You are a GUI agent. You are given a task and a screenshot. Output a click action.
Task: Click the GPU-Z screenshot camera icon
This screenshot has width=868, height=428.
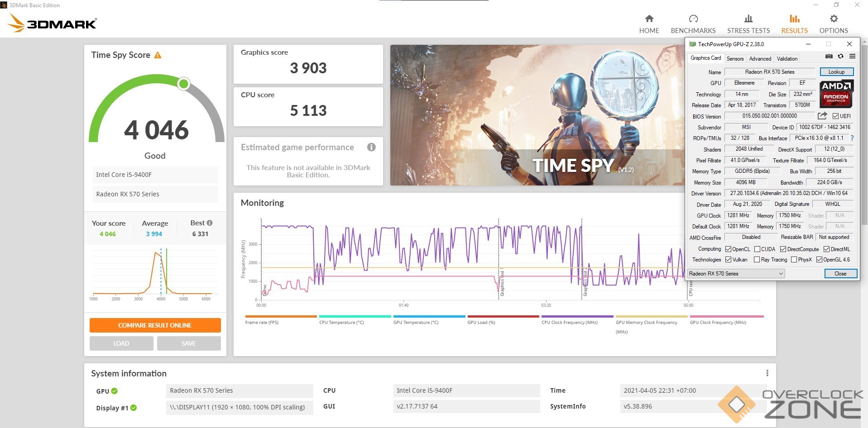829,57
